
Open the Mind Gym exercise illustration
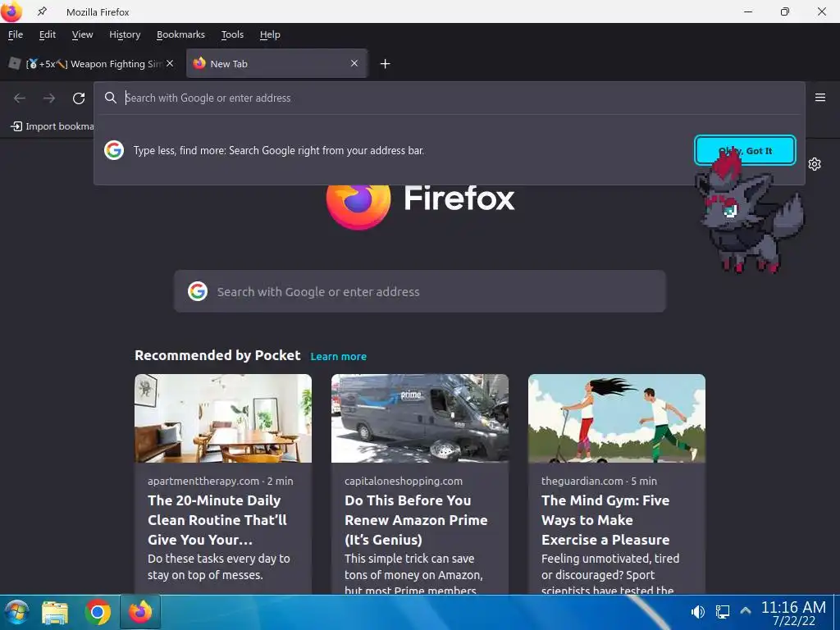[x=617, y=418]
